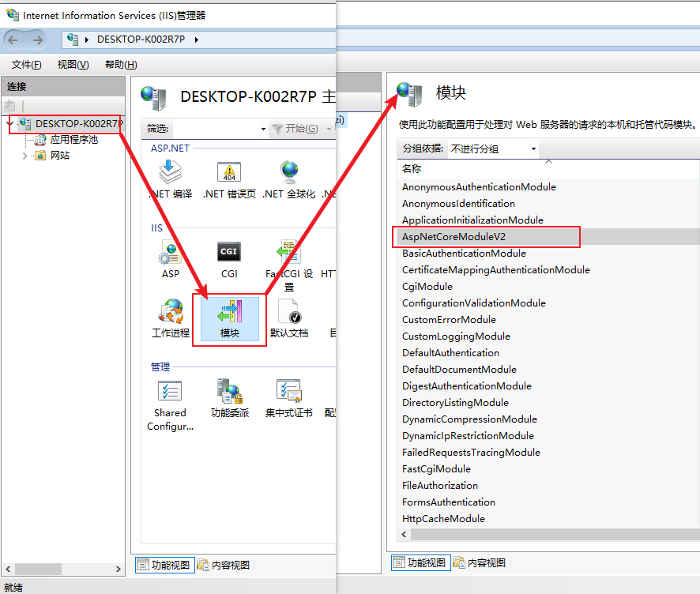This screenshot has width=700, height=594.
Task: Select DirectoryListingModule in the list
Action: [455, 403]
